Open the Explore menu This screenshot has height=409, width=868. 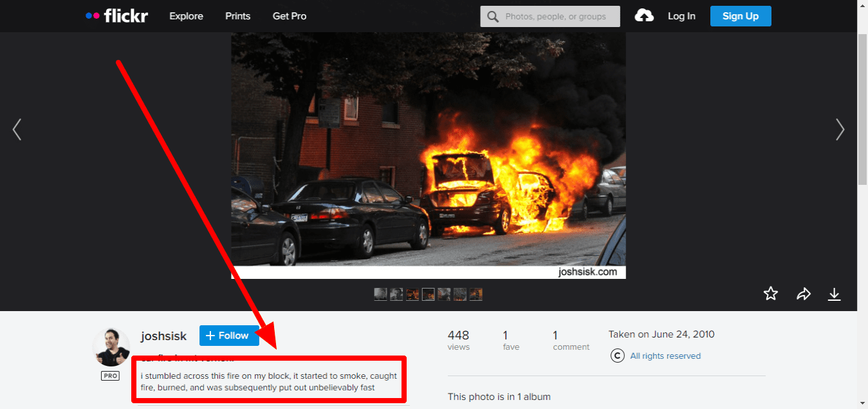(x=186, y=16)
